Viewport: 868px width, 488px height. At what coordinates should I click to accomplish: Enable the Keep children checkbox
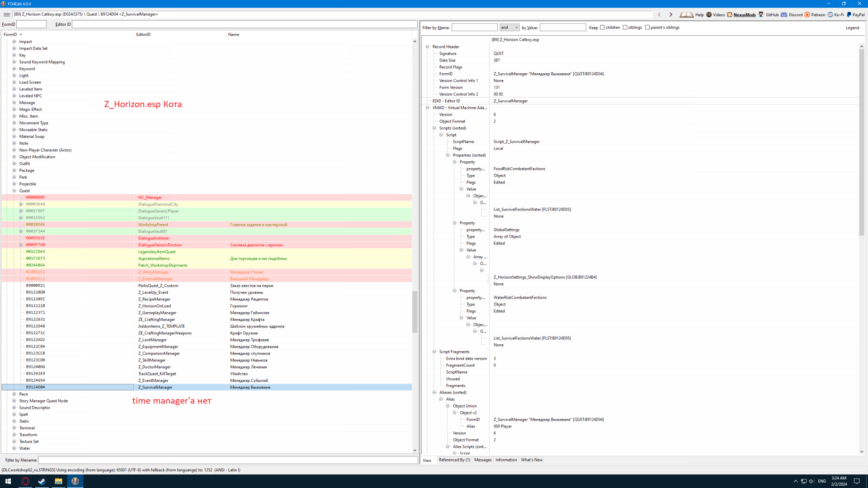coord(602,28)
